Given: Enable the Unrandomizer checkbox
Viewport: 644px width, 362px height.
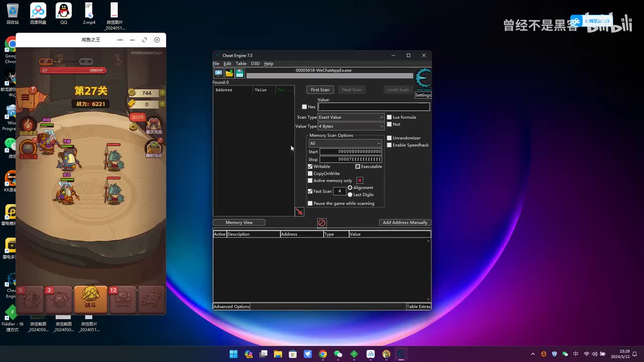Looking at the screenshot, I should [x=389, y=138].
